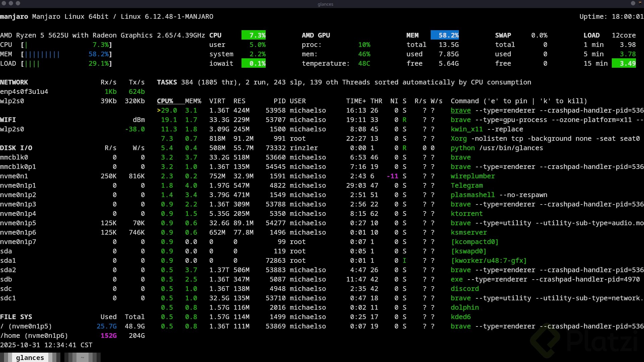
Task: Click the green 15 min load value
Action: 624,63
